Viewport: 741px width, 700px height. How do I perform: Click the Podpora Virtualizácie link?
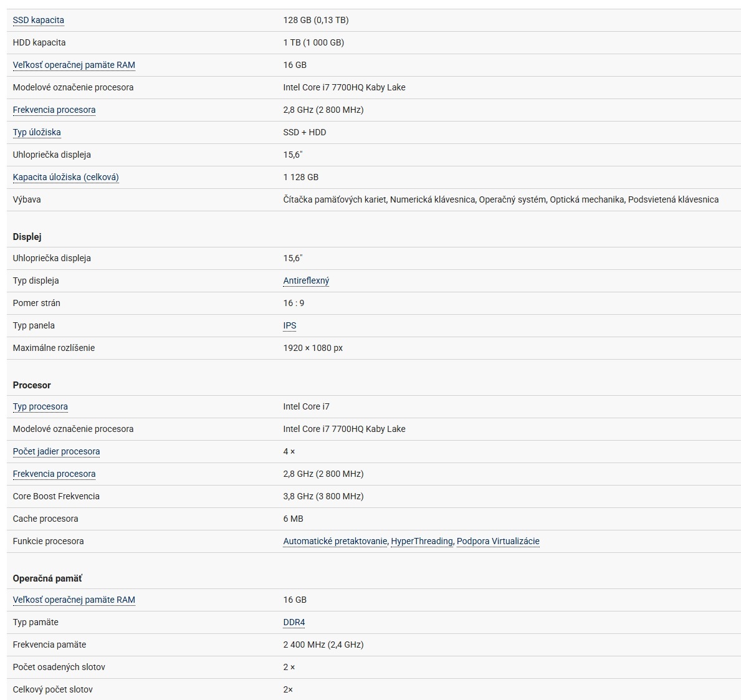click(x=498, y=541)
